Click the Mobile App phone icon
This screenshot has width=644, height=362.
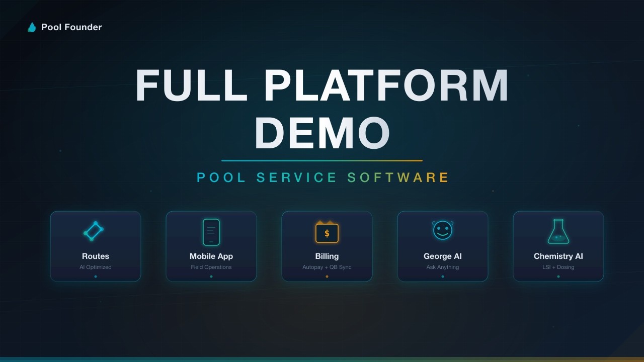pyautogui.click(x=211, y=232)
